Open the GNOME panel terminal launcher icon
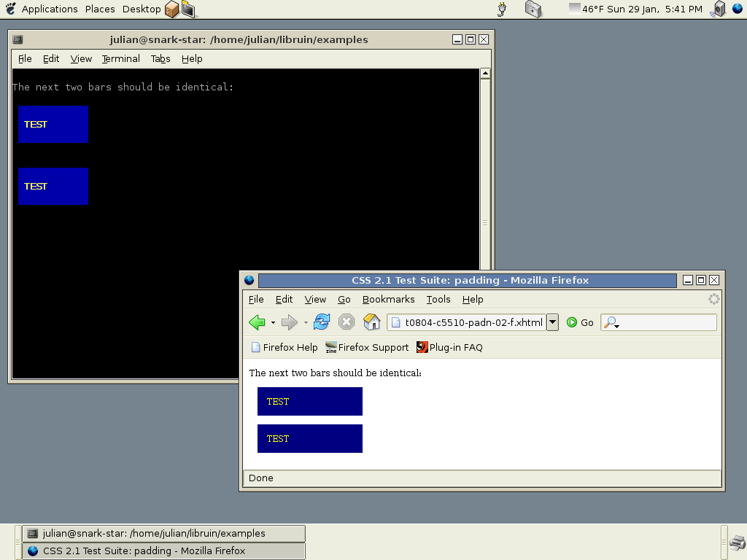This screenshot has height=560, width=747. coord(188,9)
